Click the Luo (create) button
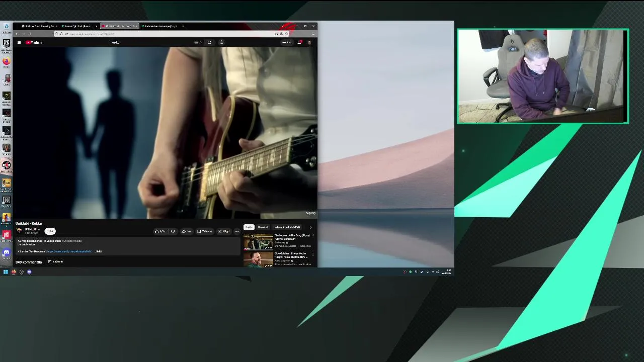The height and width of the screenshot is (362, 644). pyautogui.click(x=287, y=43)
